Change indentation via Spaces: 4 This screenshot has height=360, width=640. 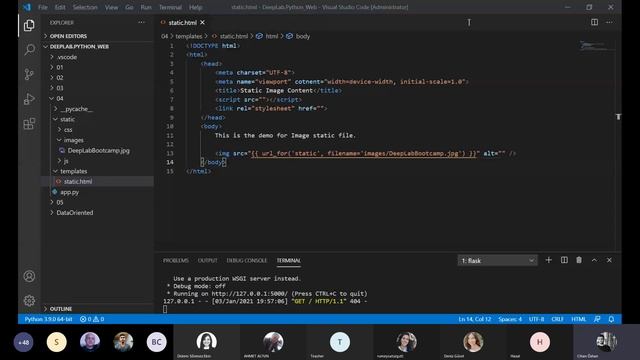pos(510,319)
